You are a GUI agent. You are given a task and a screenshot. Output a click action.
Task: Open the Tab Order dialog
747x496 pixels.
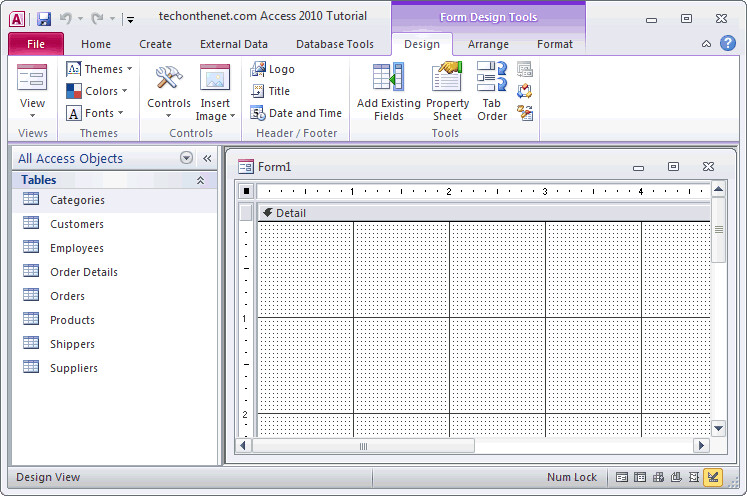(492, 91)
